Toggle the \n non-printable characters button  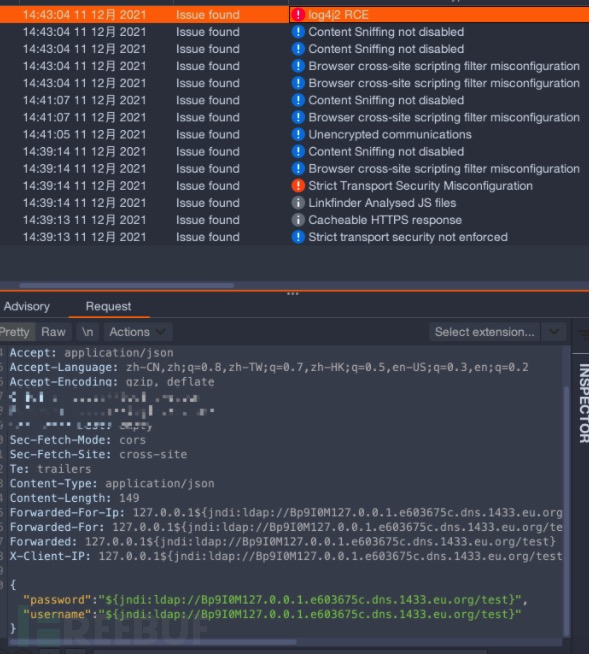pos(88,332)
